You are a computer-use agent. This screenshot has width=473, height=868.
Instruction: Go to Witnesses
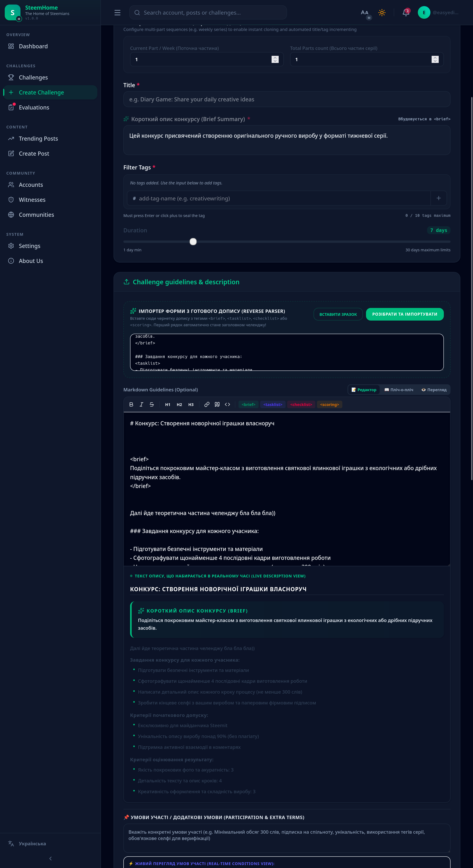tap(50, 200)
